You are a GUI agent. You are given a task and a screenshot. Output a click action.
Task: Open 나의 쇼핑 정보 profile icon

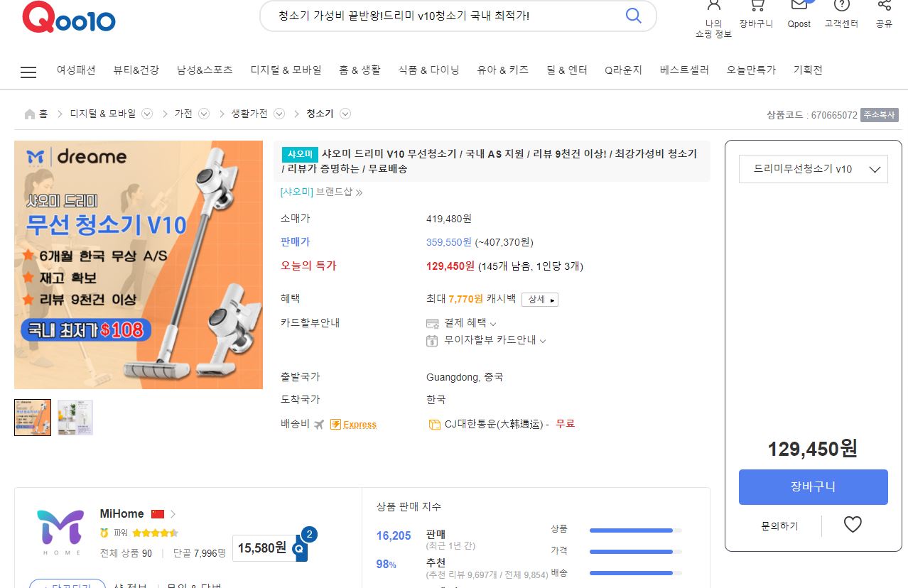pos(713,6)
